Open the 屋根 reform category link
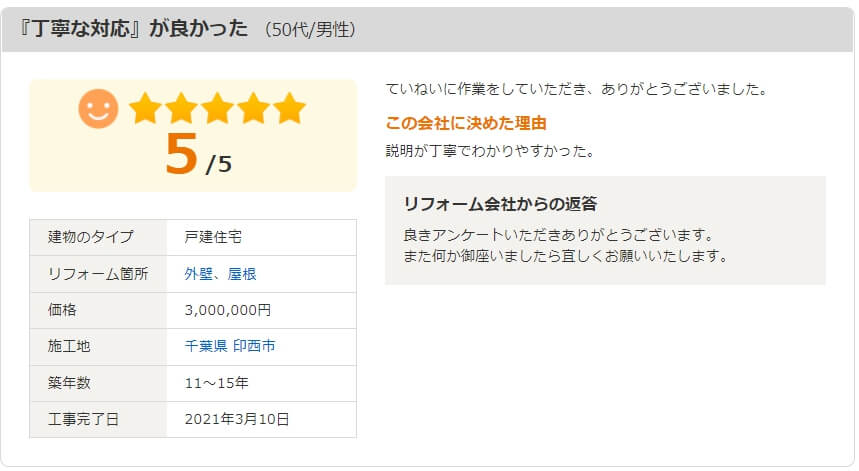This screenshot has height=471, width=859. 242,274
